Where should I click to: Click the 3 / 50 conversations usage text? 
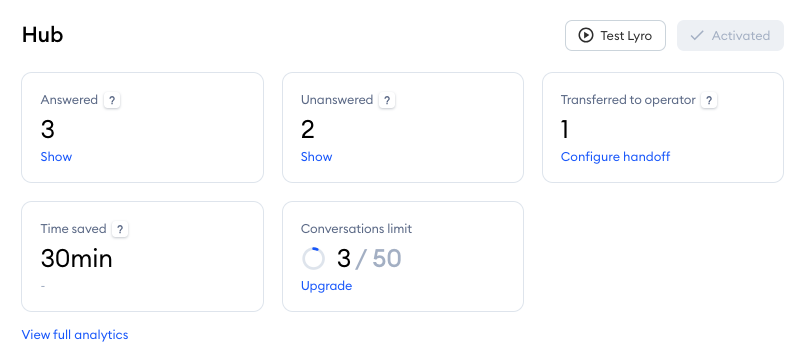tap(369, 258)
